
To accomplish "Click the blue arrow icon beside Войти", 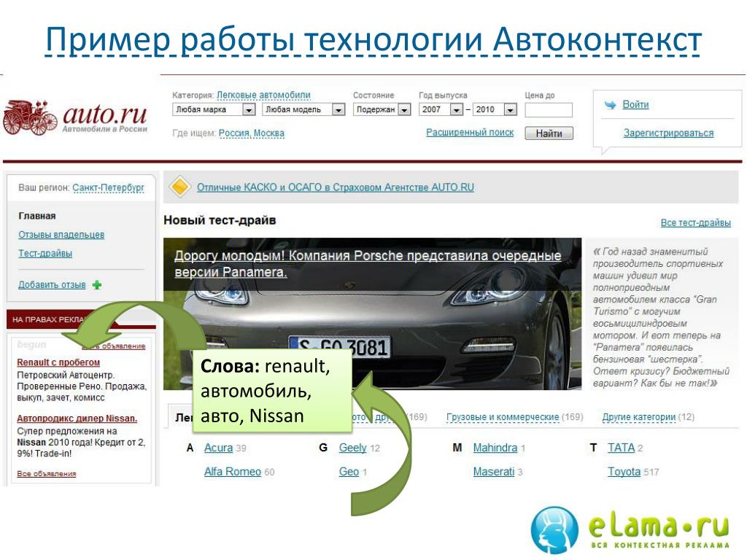I will [610, 105].
